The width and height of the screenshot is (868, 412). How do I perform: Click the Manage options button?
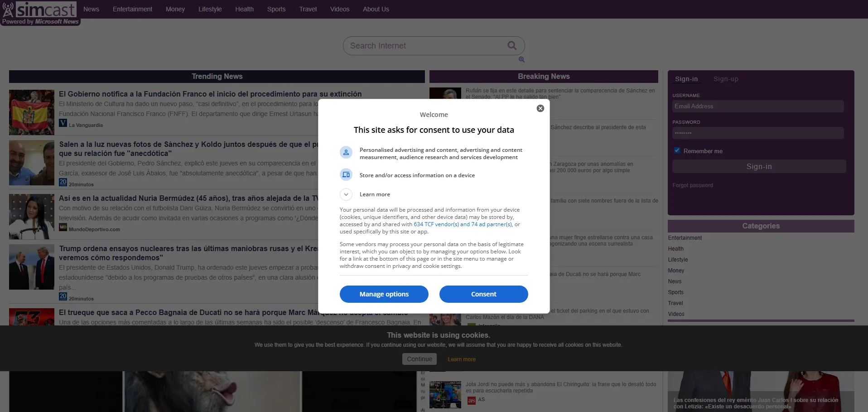click(384, 294)
